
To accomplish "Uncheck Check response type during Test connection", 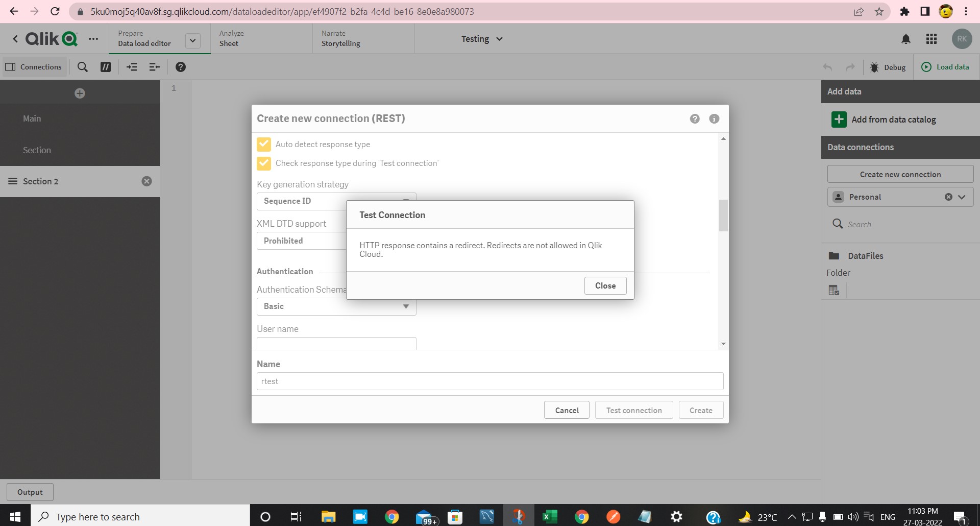I will pos(264,163).
